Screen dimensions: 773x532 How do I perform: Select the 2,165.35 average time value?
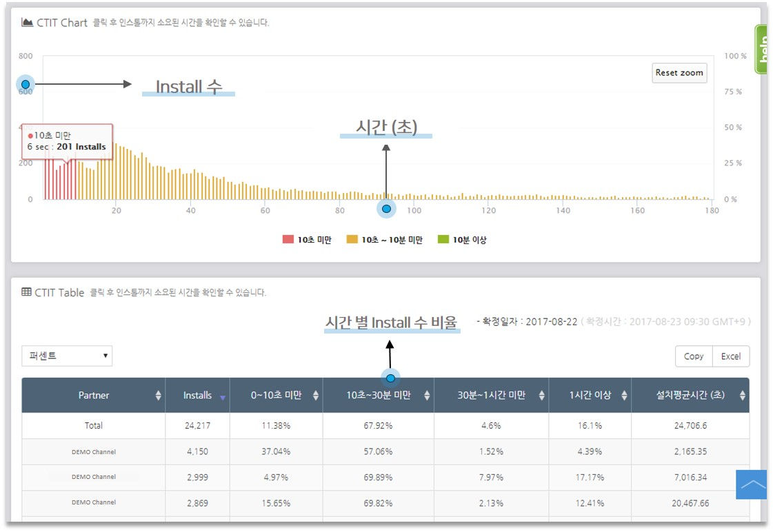click(691, 451)
